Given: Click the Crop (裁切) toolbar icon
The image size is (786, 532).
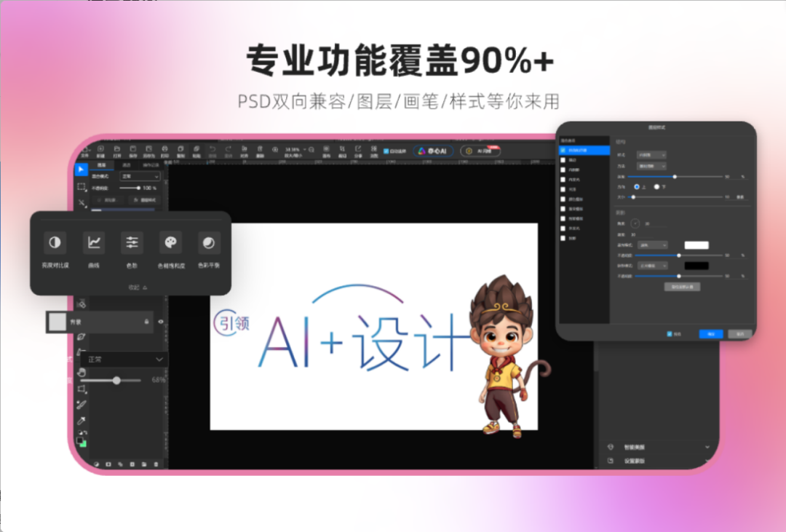Looking at the screenshot, I should 342,149.
